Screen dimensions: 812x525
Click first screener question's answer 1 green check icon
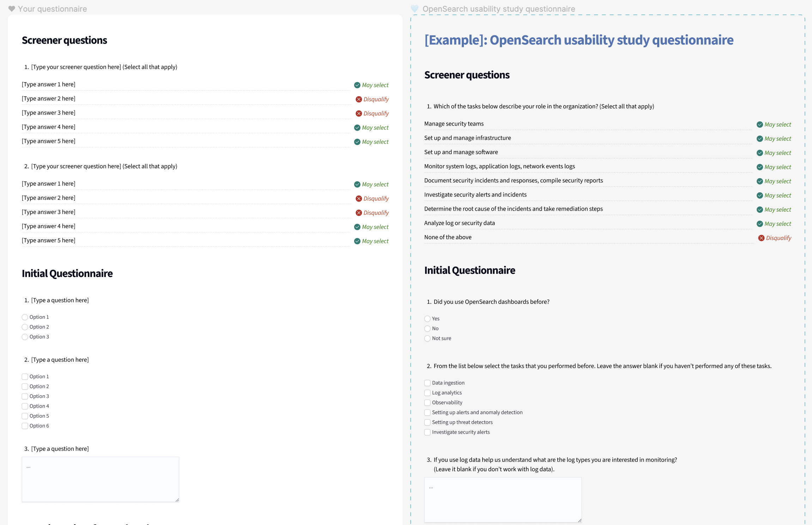click(357, 85)
